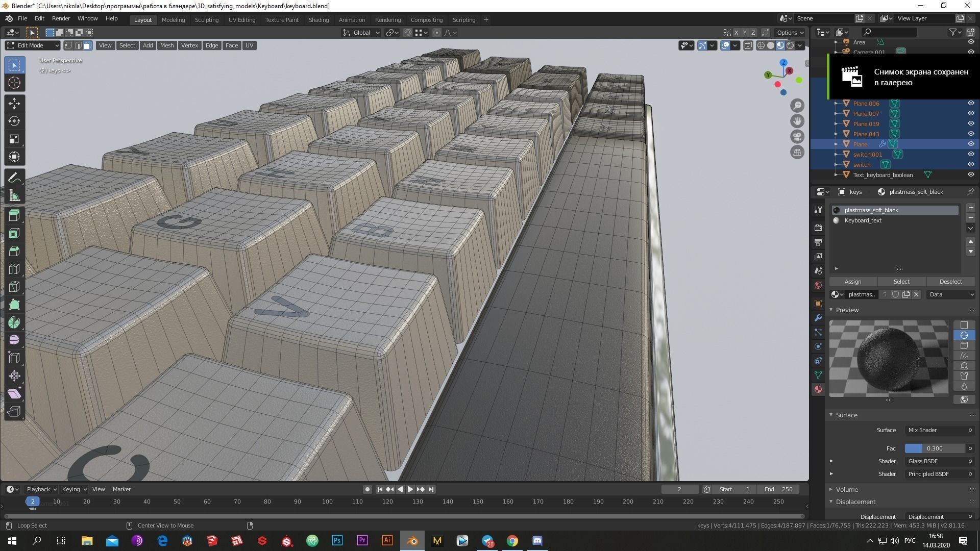Enable vertex select mode
Image resolution: width=980 pixels, height=551 pixels.
pyautogui.click(x=68, y=45)
